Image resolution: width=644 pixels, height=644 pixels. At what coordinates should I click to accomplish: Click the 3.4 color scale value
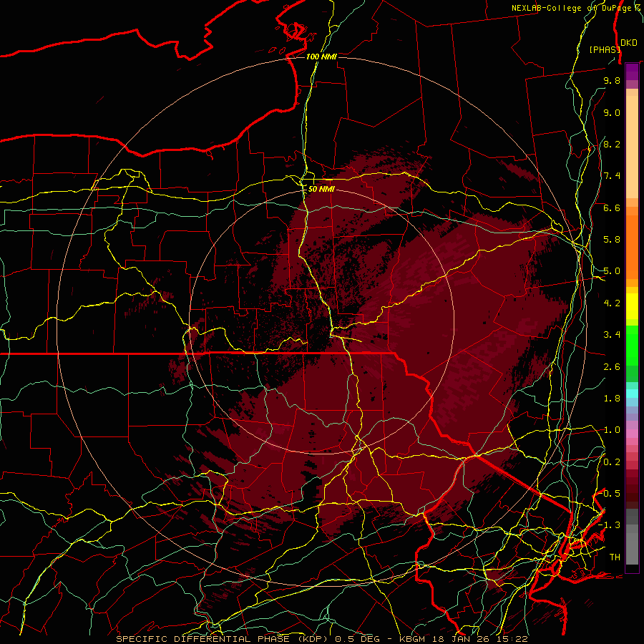click(x=612, y=335)
